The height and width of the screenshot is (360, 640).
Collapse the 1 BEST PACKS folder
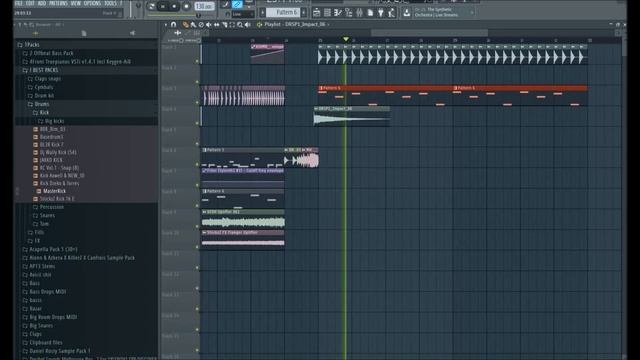pos(40,70)
